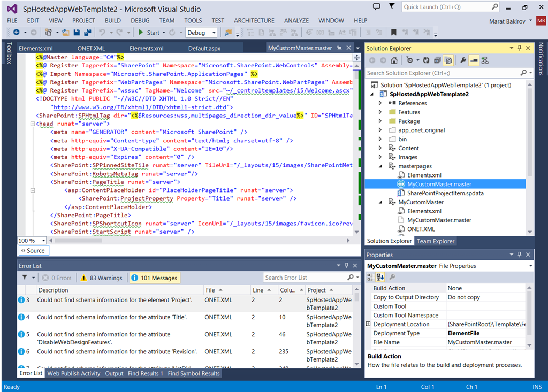Click the pending changes filter clock icon
Screen dimensions: 548x392
point(410,60)
